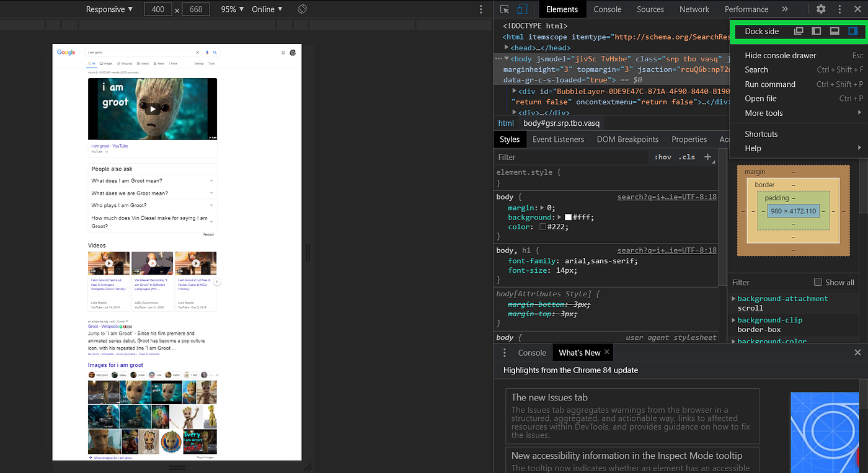The image size is (868, 473).
Task: Expand 'Who plays I am Groot?' question
Action: (153, 205)
